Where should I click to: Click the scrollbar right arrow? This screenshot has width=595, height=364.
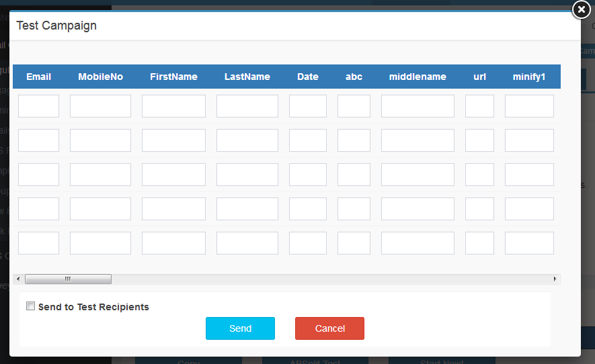[x=555, y=279]
